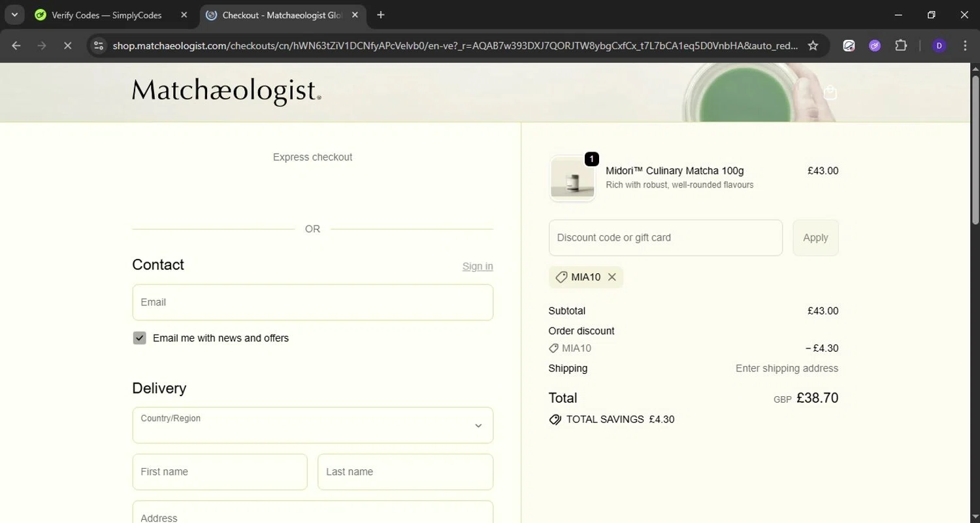Click the scrollbar up arrow

coord(975,68)
